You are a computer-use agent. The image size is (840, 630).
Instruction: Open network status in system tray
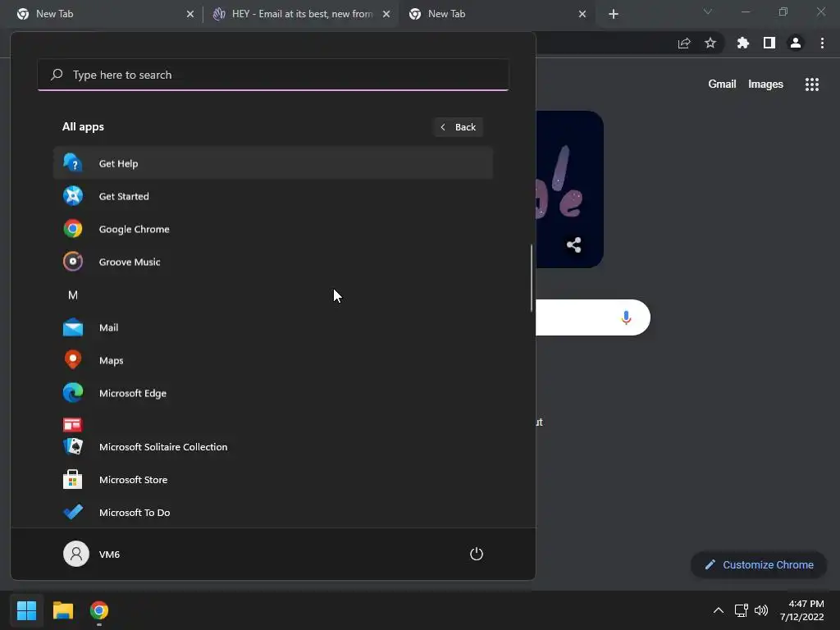click(x=741, y=610)
